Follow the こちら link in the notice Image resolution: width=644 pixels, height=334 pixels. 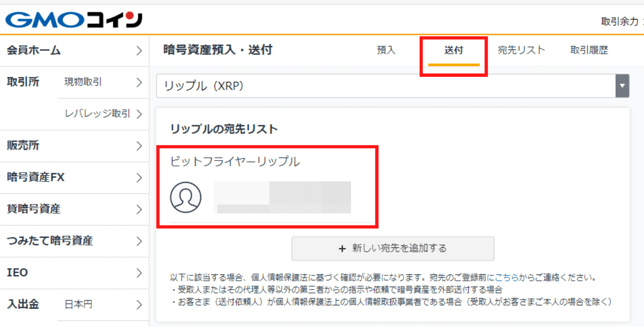[x=506, y=277]
